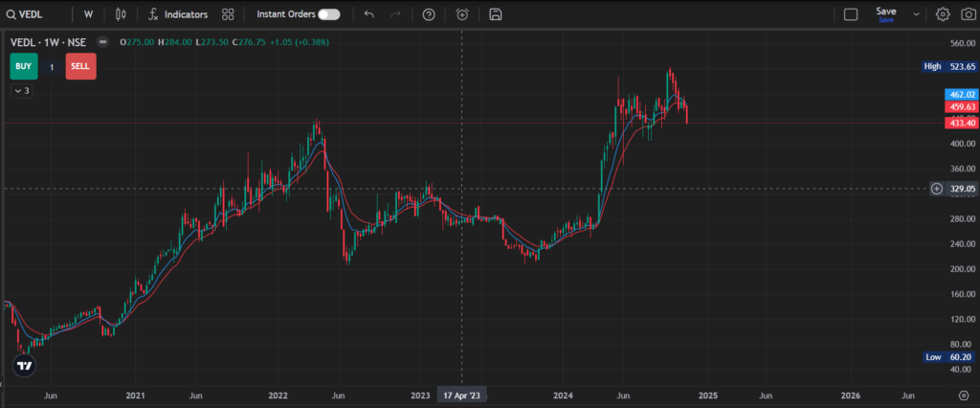The height and width of the screenshot is (408, 980).
Task: Click the blue 462.02 price label
Action: point(961,95)
